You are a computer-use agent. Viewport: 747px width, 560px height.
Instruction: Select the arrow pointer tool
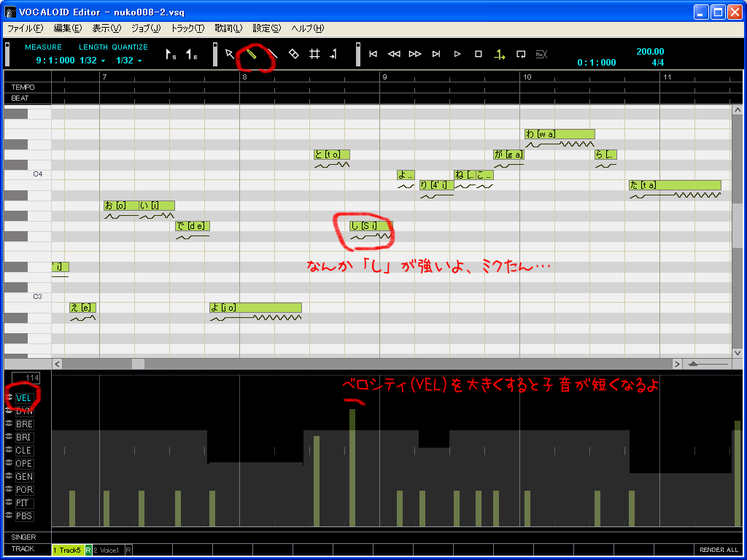230,54
